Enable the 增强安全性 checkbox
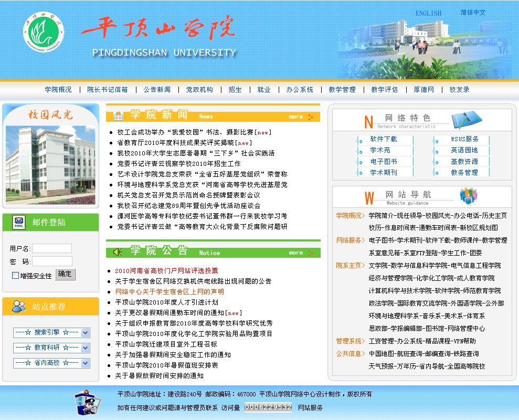This screenshot has height=420, width=519. click(x=15, y=276)
